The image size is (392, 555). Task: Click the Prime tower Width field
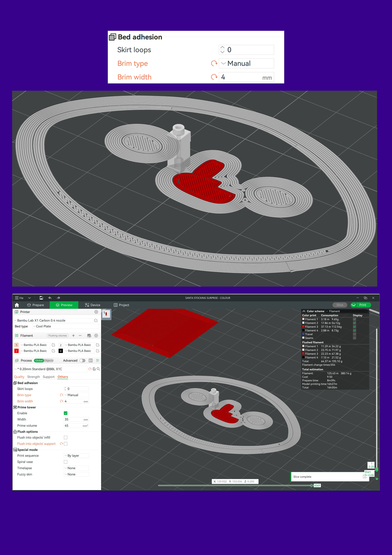[x=76, y=419]
